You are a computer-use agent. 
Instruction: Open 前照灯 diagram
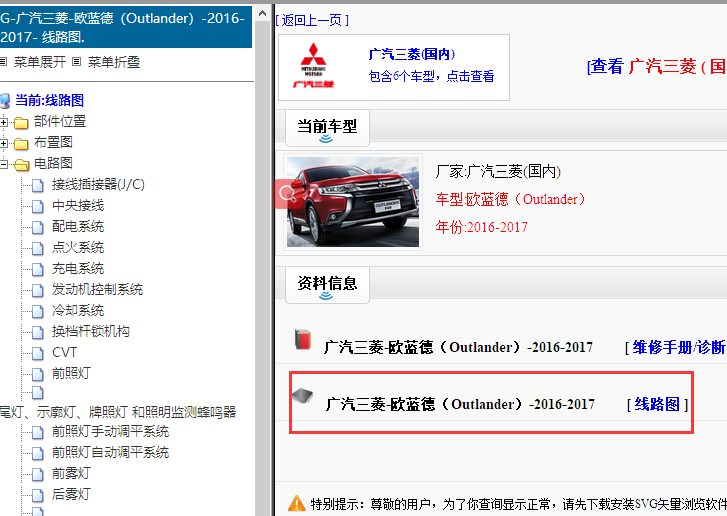coord(71,373)
